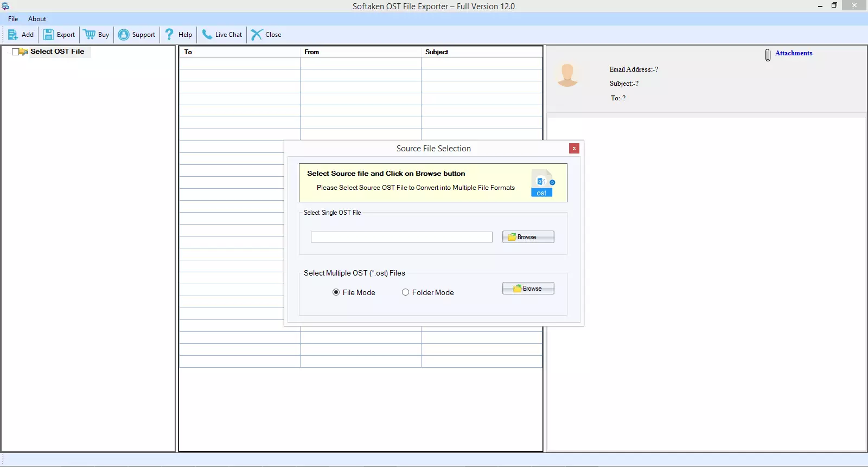Viewport: 868px width, 467px height.
Task: Select the Folder Mode radio button
Action: click(405, 292)
